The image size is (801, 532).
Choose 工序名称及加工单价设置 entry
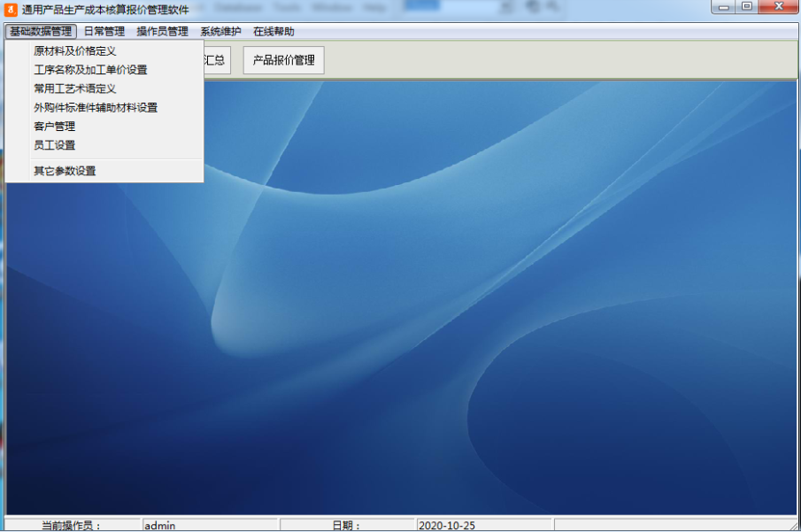104,70
